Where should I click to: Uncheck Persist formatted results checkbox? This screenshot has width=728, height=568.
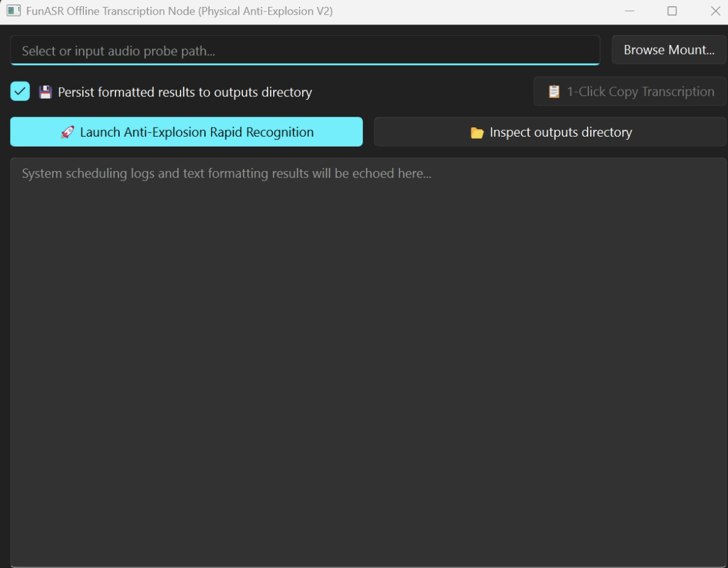(20, 92)
